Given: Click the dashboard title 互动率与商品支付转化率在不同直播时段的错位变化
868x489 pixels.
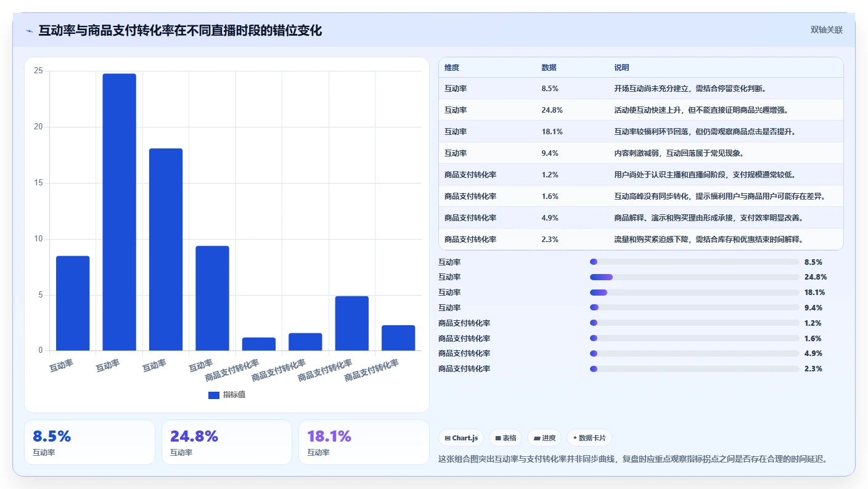Looking at the screenshot, I should 180,31.
